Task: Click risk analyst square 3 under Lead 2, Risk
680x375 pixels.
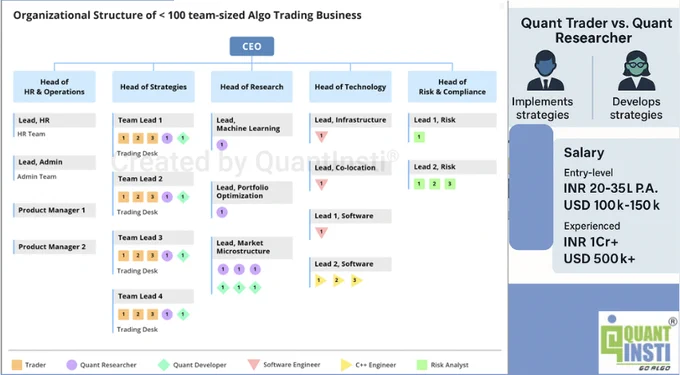Action: 450,184
